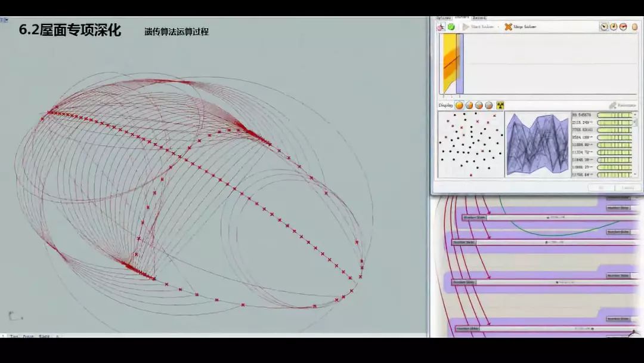This screenshot has width=644, height=363.
Task: Click the slide heading '6.2屋面专项深化'
Action: [70, 30]
